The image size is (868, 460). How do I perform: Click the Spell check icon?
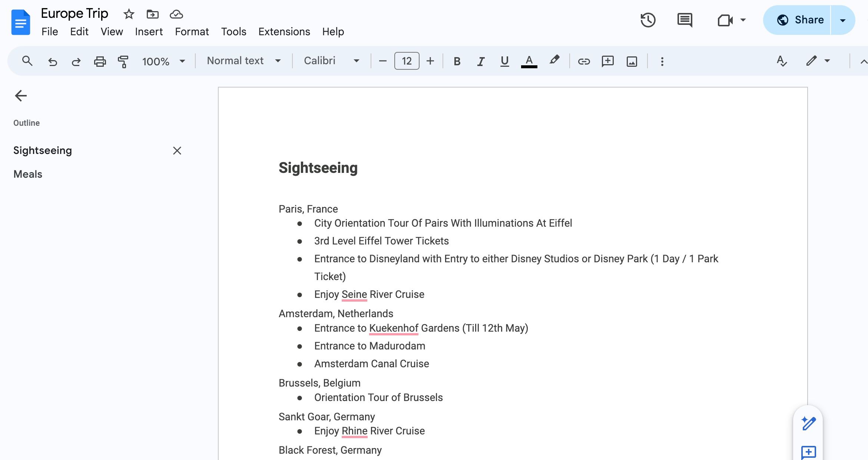pos(780,61)
